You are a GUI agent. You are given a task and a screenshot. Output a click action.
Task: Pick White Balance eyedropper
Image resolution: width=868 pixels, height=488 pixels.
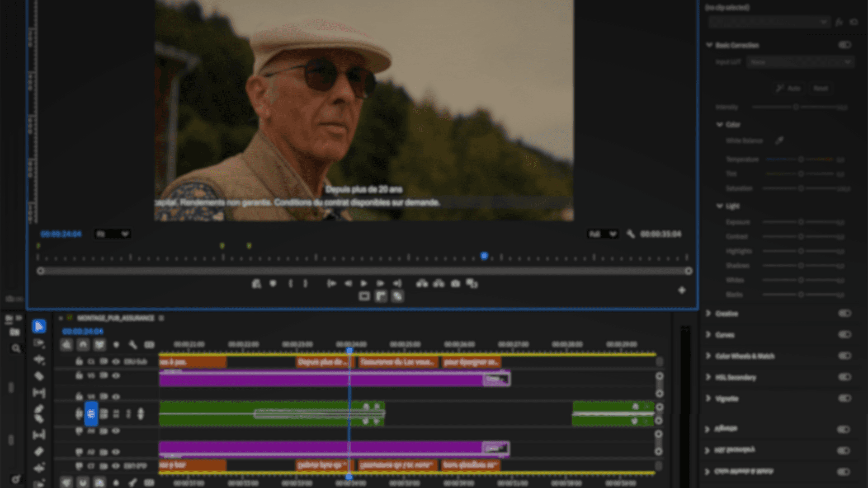779,141
